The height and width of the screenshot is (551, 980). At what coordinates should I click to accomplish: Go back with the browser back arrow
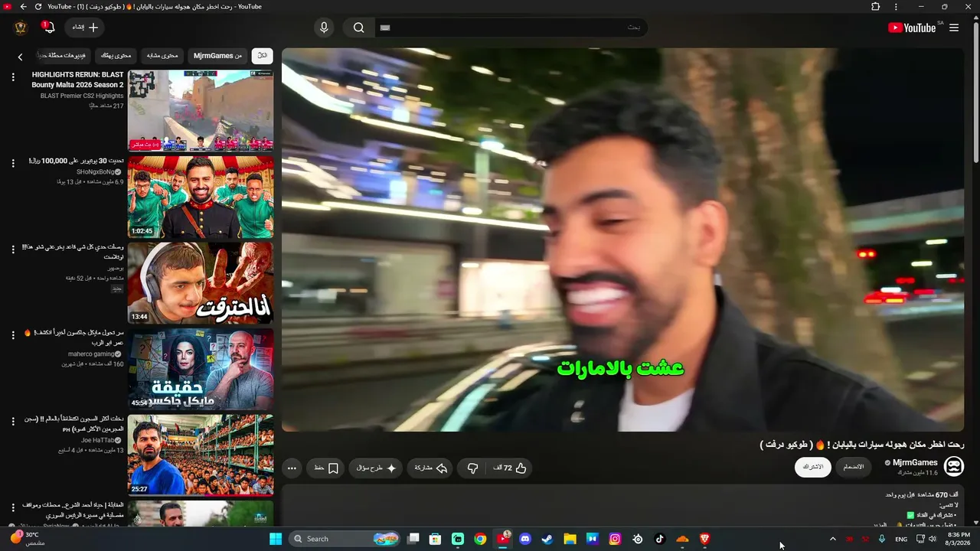23,7
